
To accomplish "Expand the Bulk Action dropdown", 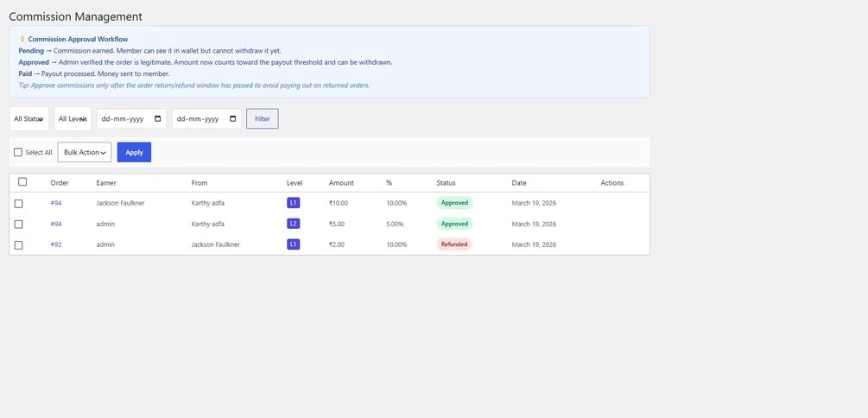I will [x=85, y=152].
